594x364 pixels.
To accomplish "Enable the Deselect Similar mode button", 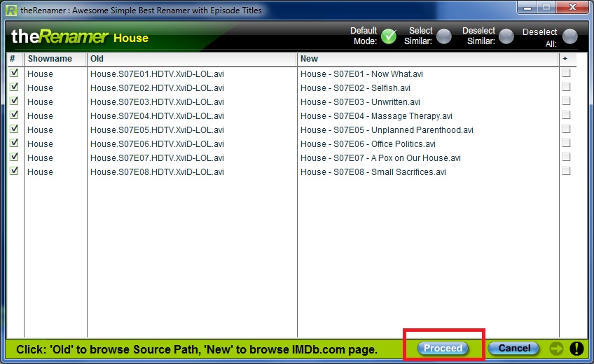I will click(506, 36).
